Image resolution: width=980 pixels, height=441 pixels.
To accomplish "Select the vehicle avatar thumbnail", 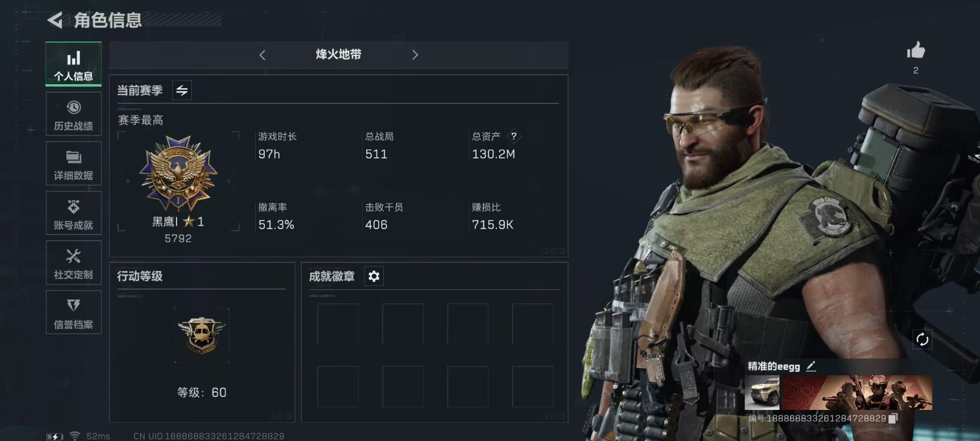I will tap(762, 393).
